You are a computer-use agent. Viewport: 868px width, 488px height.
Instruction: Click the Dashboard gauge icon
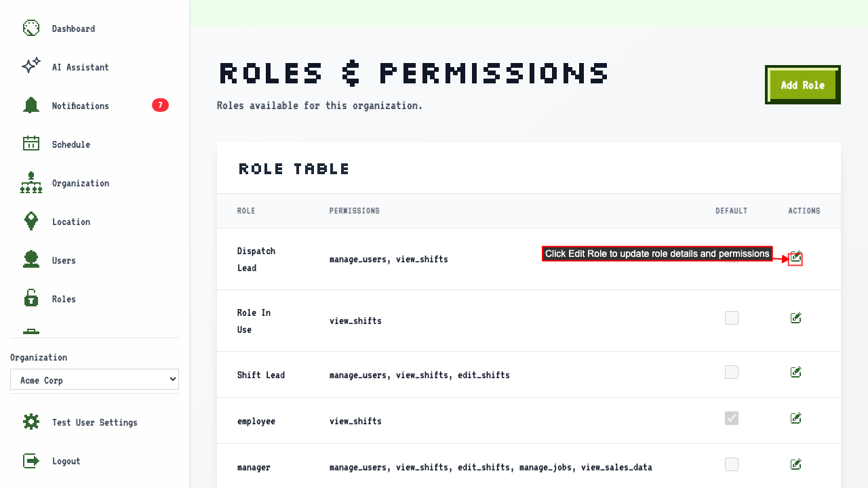[31, 28]
